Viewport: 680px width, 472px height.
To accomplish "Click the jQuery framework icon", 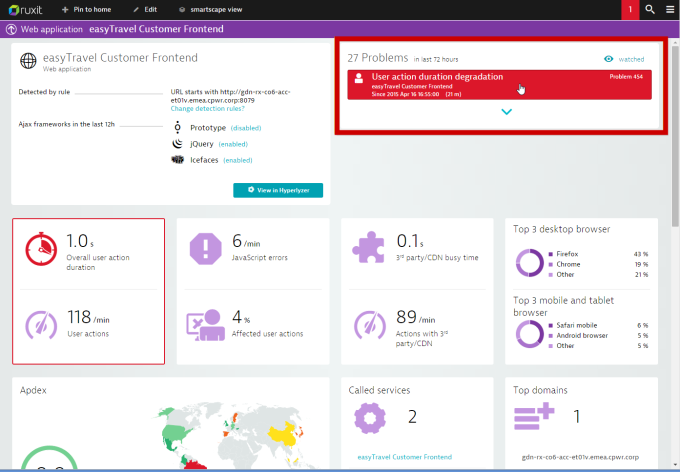I will [177, 144].
